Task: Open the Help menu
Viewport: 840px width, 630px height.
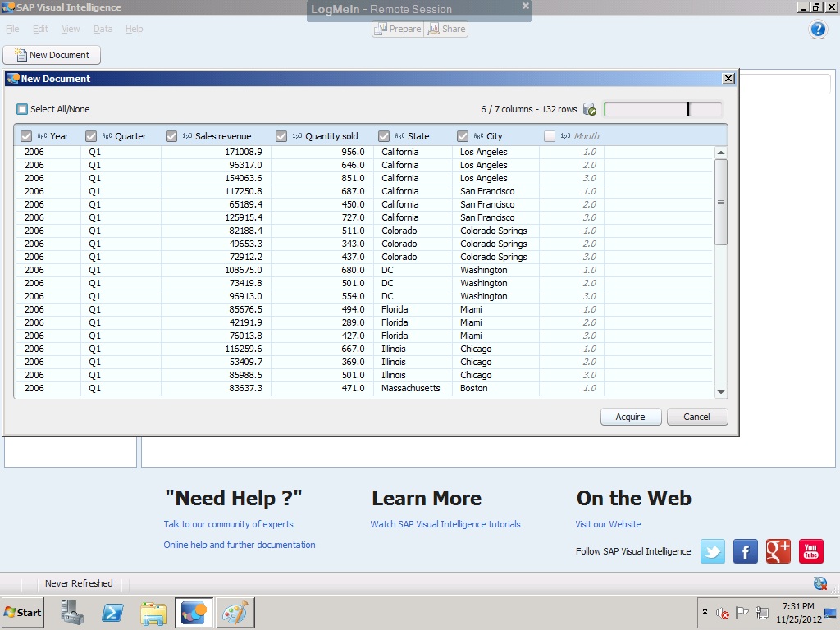Action: 135,29
